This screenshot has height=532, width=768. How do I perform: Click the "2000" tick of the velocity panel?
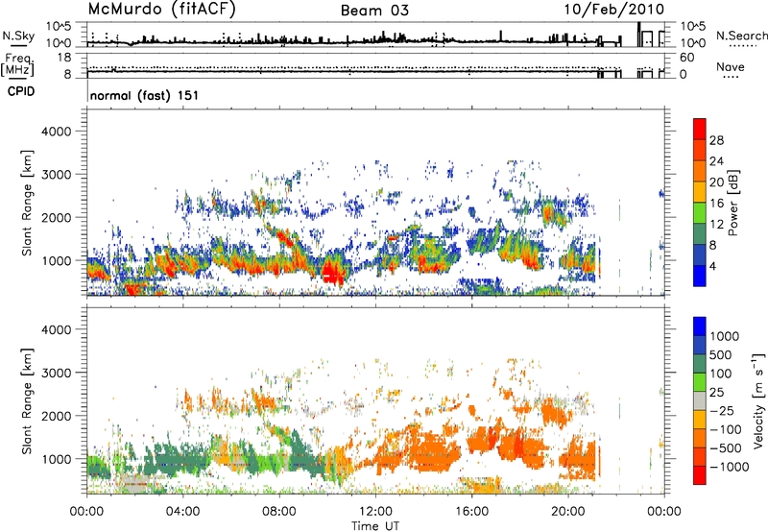click(57, 416)
